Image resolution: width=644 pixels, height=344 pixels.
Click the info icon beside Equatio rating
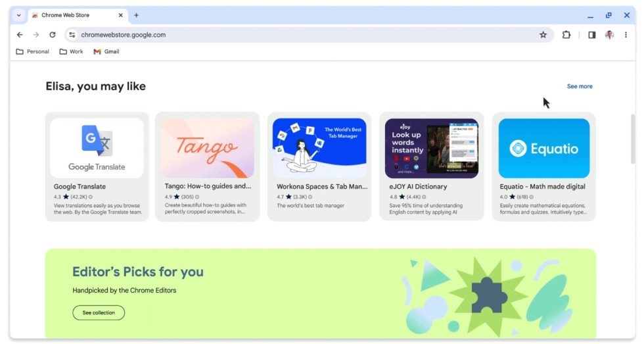pyautogui.click(x=532, y=197)
